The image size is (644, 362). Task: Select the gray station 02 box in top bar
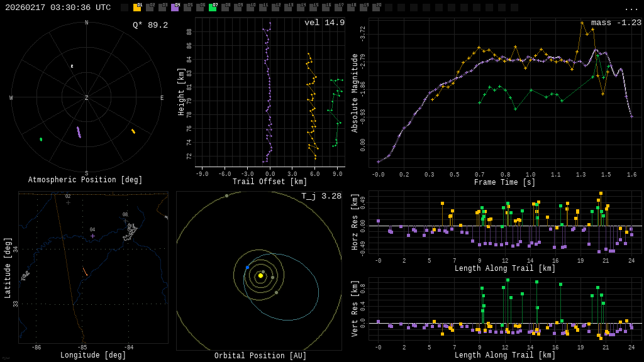[x=150, y=8]
